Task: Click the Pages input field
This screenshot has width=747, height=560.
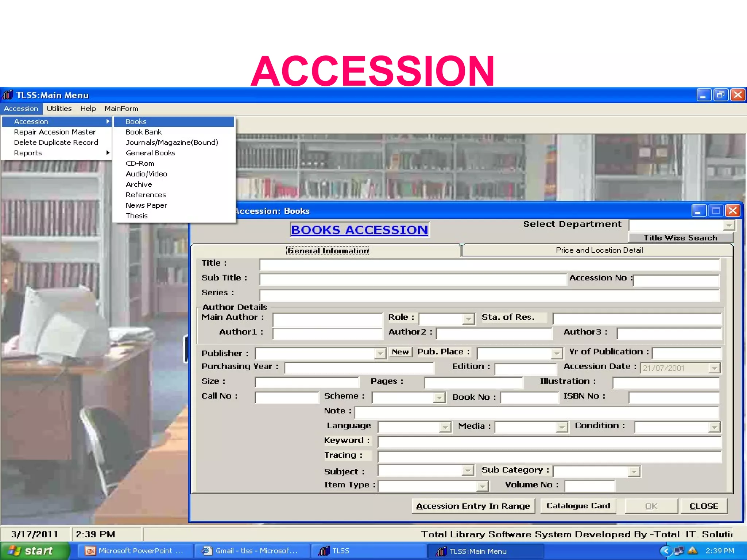Action: [x=473, y=383]
